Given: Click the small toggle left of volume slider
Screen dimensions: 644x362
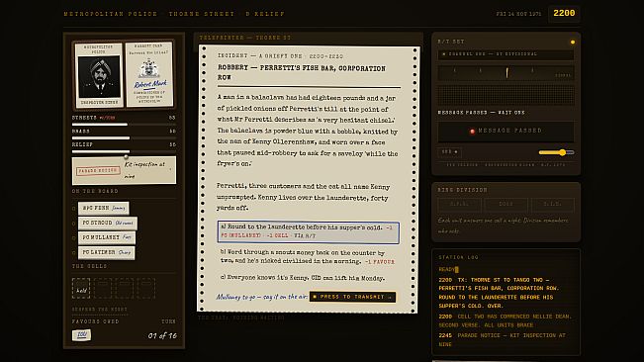Looking at the screenshot, I should click(449, 152).
